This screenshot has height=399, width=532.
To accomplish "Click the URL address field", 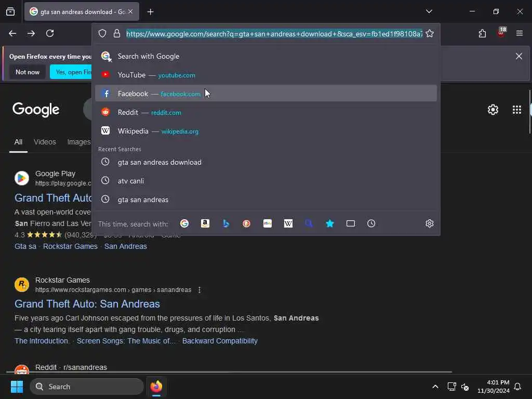I will tap(274, 34).
